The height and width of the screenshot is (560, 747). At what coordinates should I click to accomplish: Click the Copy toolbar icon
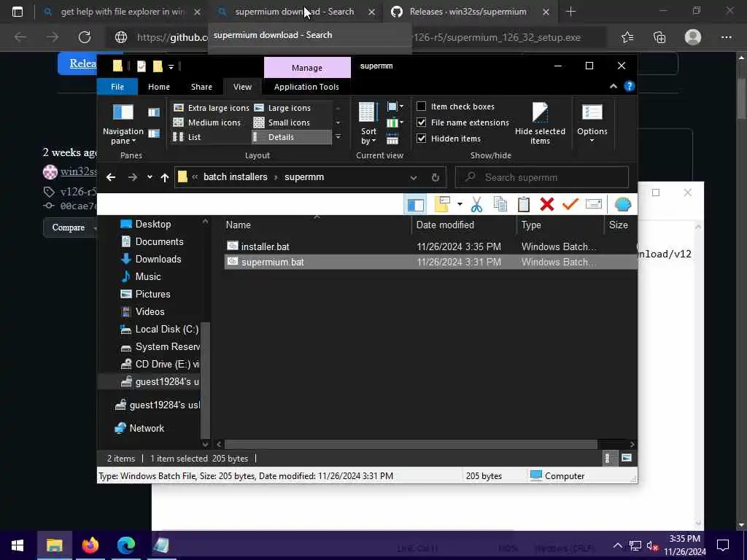click(500, 204)
